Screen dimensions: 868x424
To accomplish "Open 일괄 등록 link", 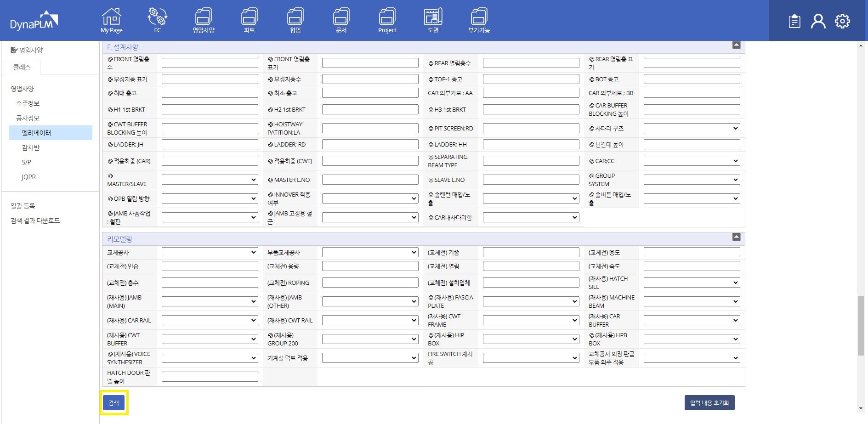I will [23, 206].
